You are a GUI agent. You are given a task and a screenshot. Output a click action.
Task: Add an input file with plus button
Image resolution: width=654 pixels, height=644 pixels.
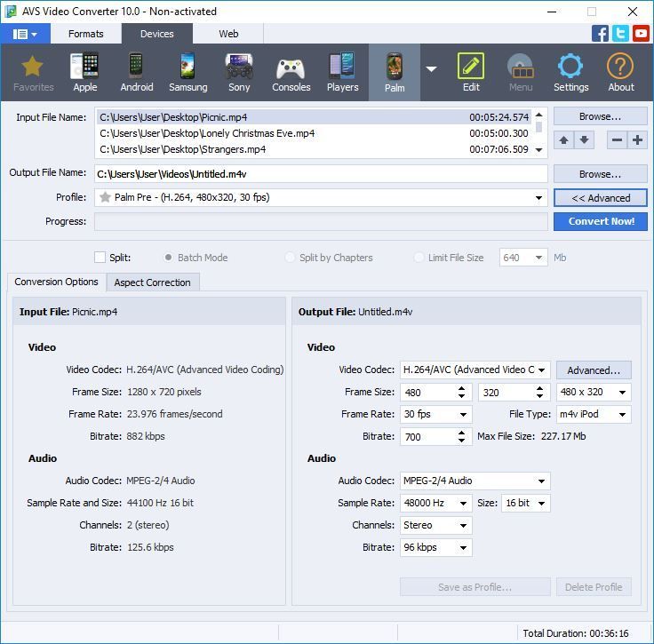(x=637, y=140)
